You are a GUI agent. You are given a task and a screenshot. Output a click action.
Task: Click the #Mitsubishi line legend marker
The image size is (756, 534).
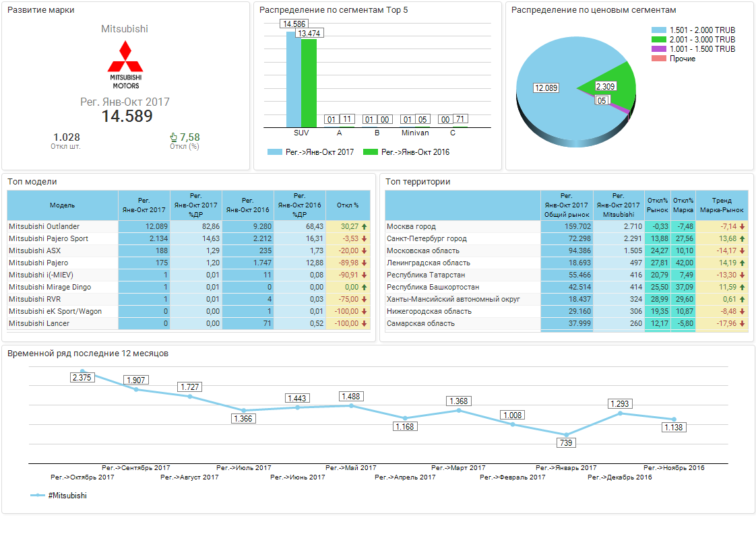[38, 496]
